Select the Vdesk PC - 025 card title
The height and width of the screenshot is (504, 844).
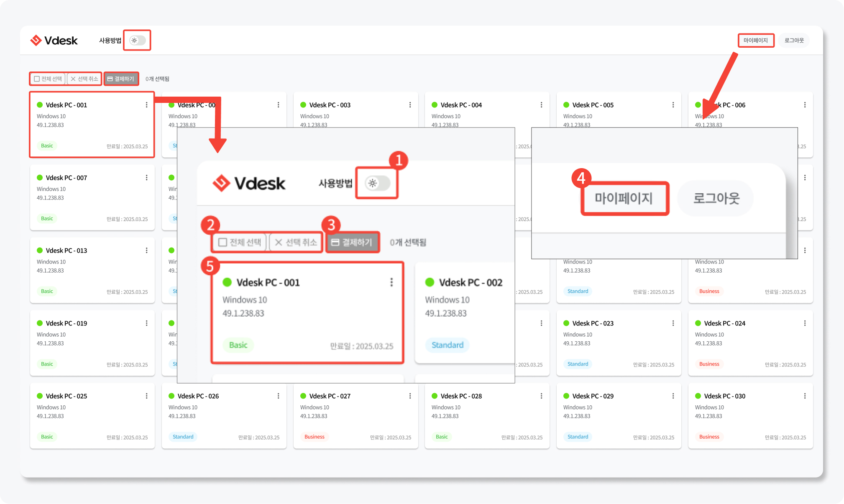click(x=66, y=396)
